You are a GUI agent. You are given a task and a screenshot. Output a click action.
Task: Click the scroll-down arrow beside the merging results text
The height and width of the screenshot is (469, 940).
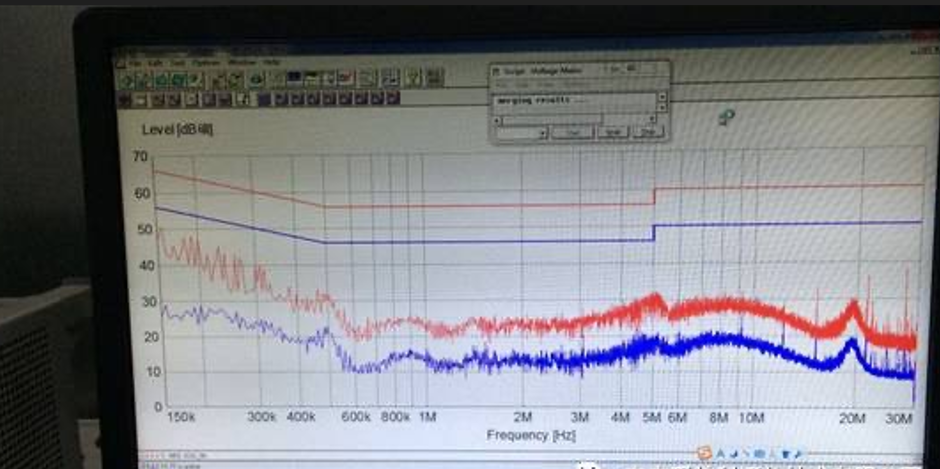[661, 106]
